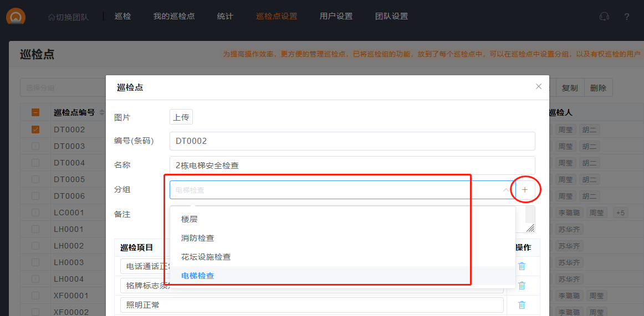Image resolution: width=644 pixels, height=316 pixels.
Task: Click trash icon for 照明正常 item
Action: 522,305
